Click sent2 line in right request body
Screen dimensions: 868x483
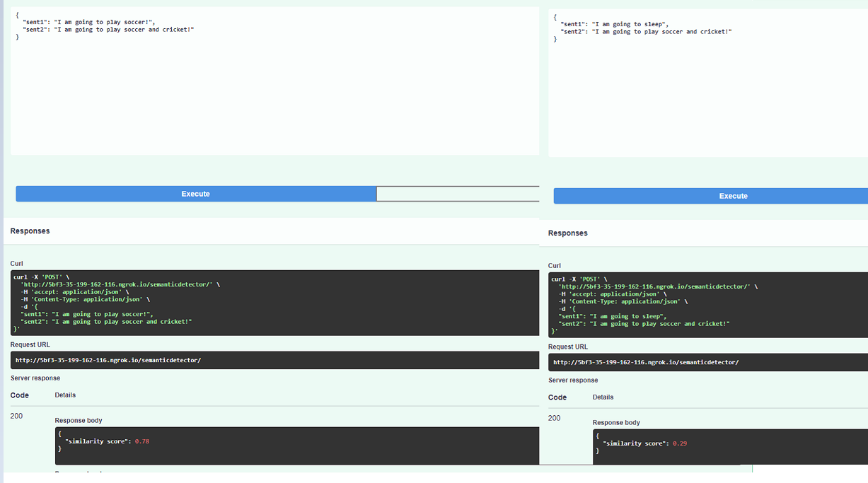pyautogui.click(x=646, y=32)
